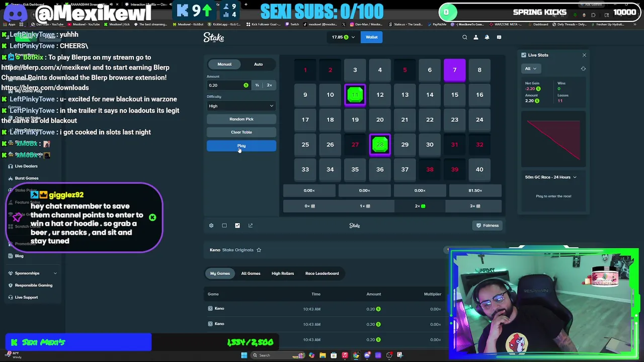Switch to My Games tab
Viewport: 644px width, 362px height.
[x=220, y=274]
